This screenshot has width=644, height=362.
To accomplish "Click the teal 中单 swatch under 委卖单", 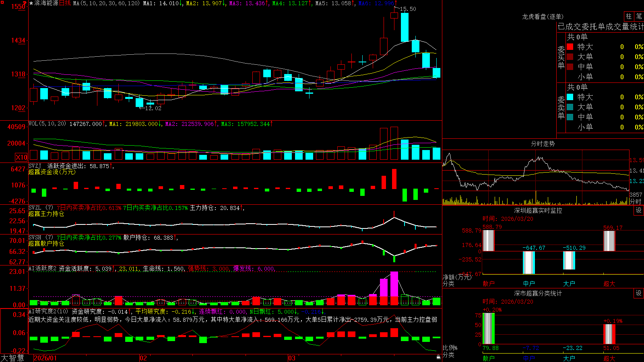I will 570,117.
